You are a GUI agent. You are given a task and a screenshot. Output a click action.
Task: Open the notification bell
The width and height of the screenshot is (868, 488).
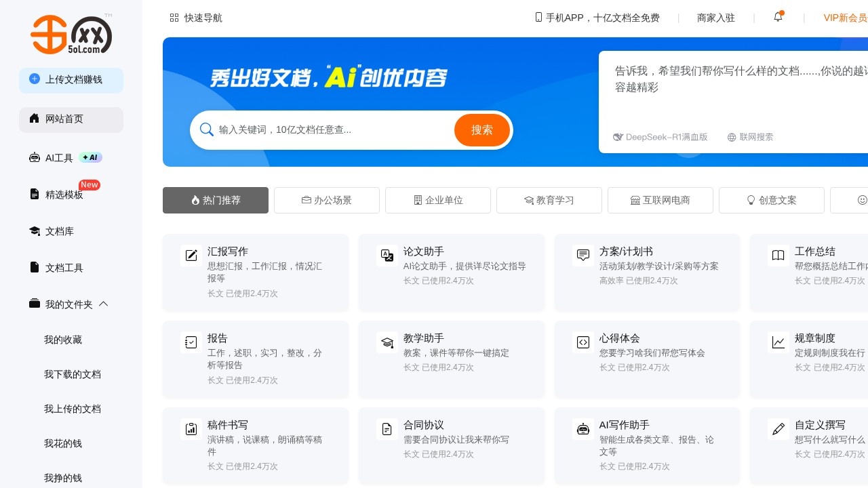tap(778, 17)
